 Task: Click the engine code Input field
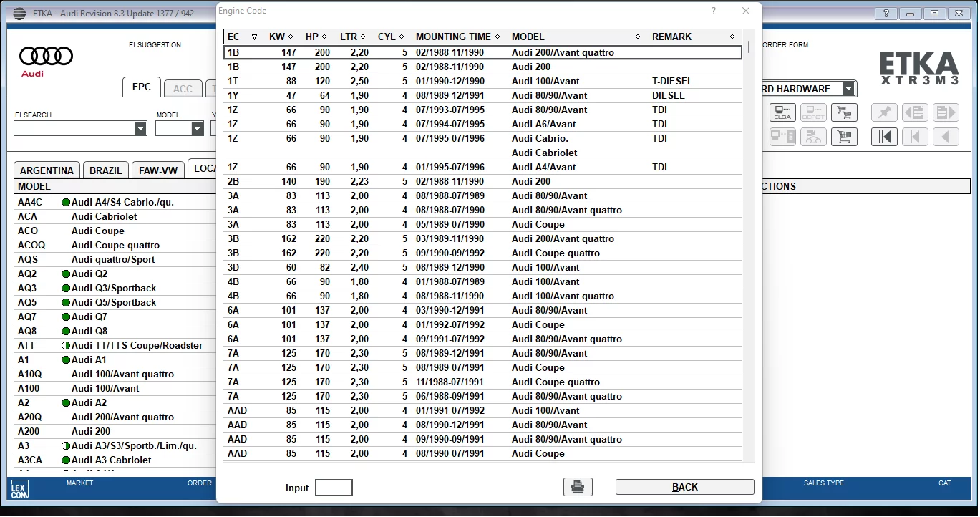(x=334, y=488)
